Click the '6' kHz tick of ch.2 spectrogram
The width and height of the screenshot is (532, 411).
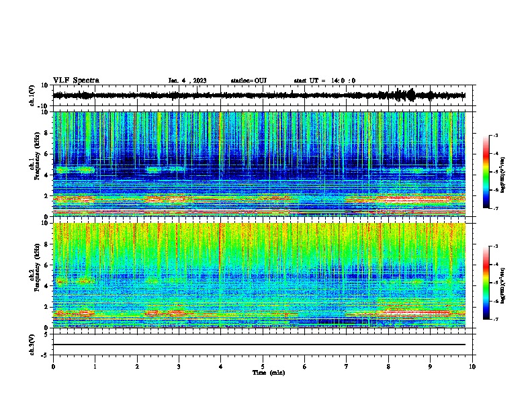pyautogui.click(x=46, y=265)
